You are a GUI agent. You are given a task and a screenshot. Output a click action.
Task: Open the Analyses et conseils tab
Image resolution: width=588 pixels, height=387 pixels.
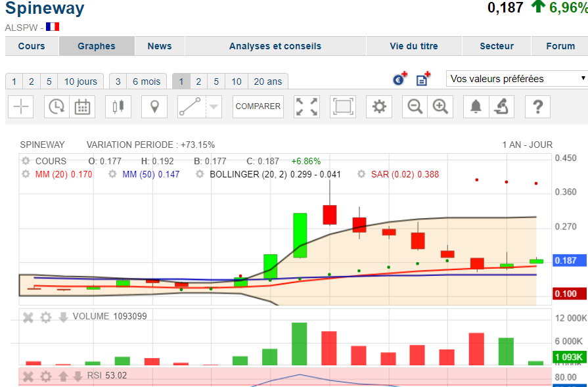[275, 46]
